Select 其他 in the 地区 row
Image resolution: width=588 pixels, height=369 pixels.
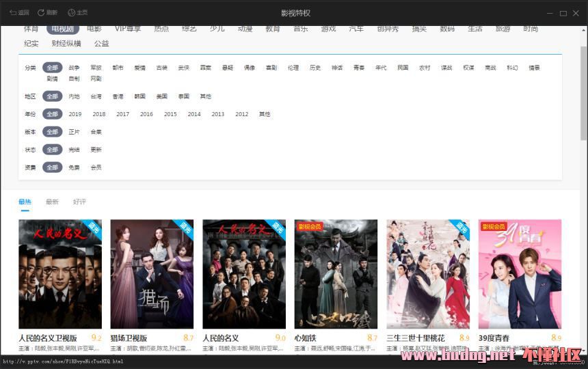pos(206,96)
